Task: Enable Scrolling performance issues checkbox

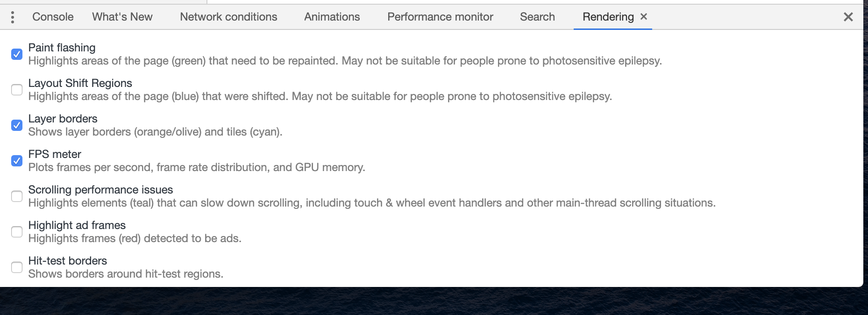Action: 17,196
